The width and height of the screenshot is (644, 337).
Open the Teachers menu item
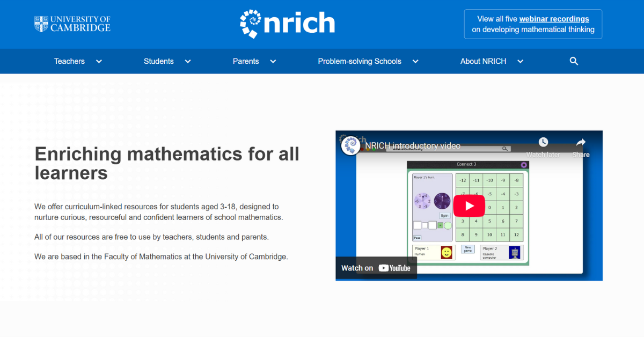click(69, 61)
